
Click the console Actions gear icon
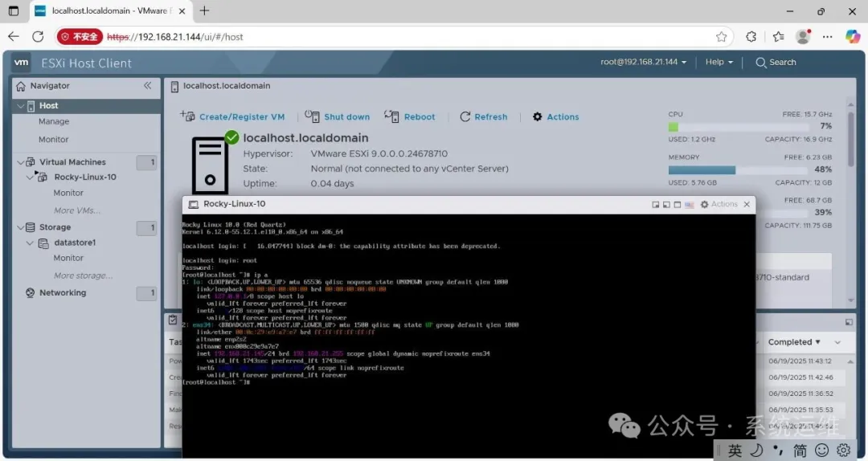[x=704, y=204]
